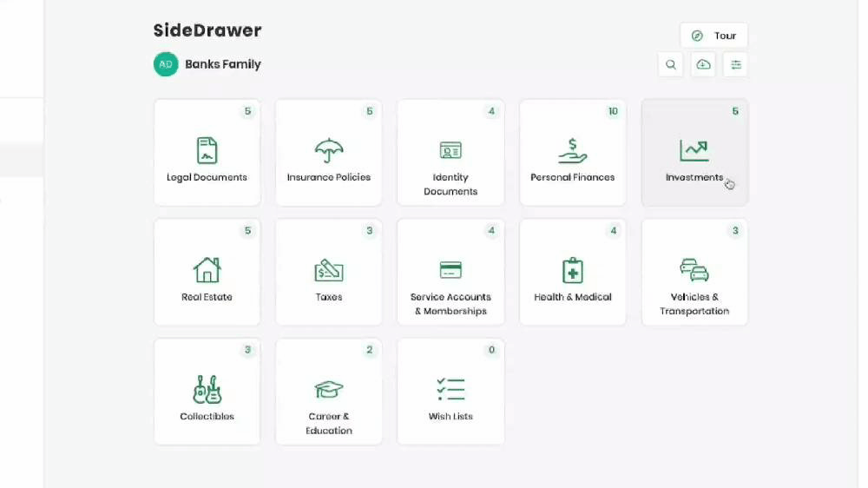This screenshot has width=868, height=488.
Task: Click the Investments chart icon
Action: click(694, 150)
